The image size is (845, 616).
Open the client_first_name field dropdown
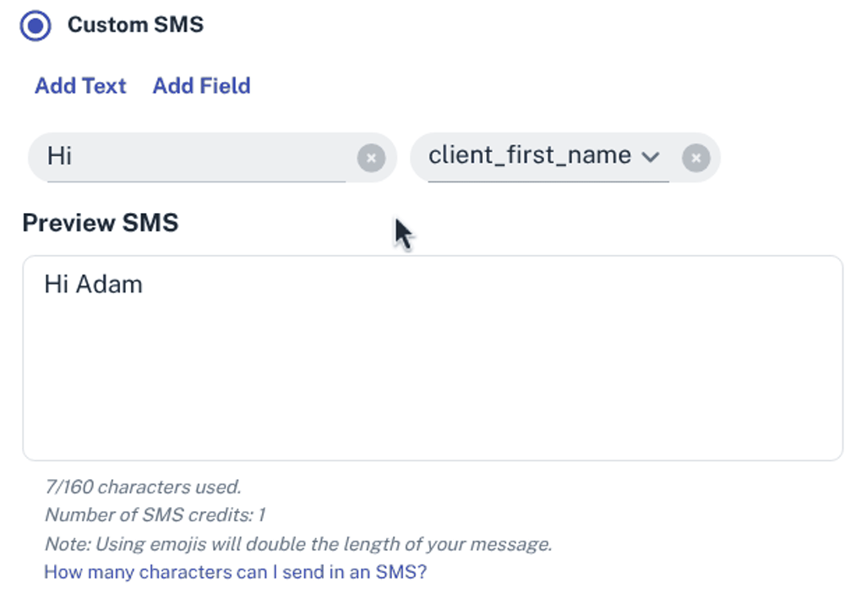[531, 156]
